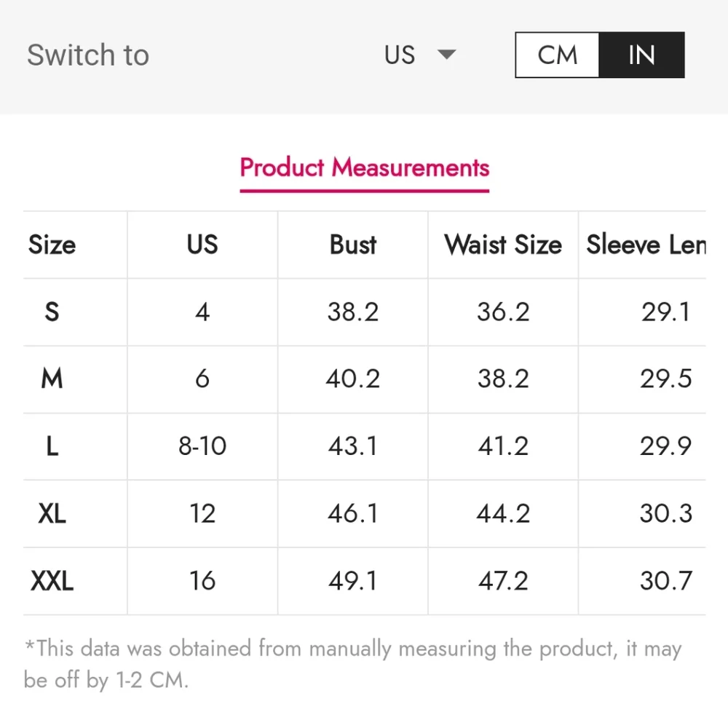Select the Product Measurements tab
This screenshot has height=728, width=728.
pyautogui.click(x=364, y=168)
